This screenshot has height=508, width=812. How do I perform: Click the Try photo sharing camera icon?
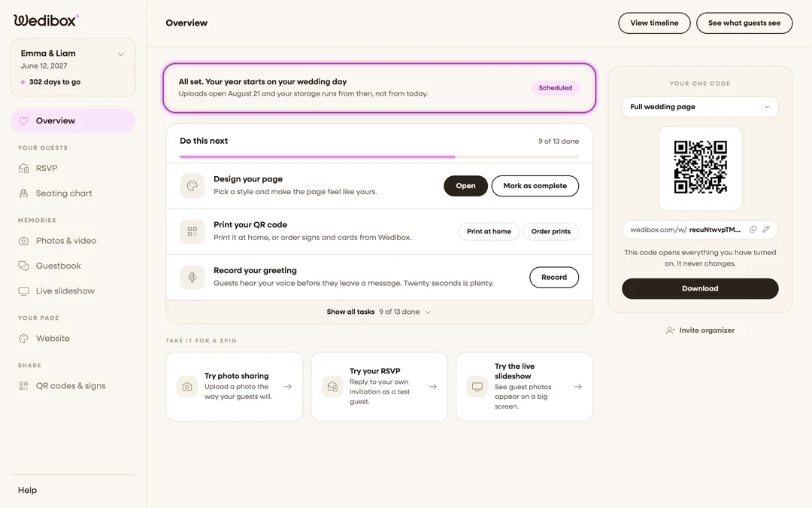pyautogui.click(x=187, y=387)
